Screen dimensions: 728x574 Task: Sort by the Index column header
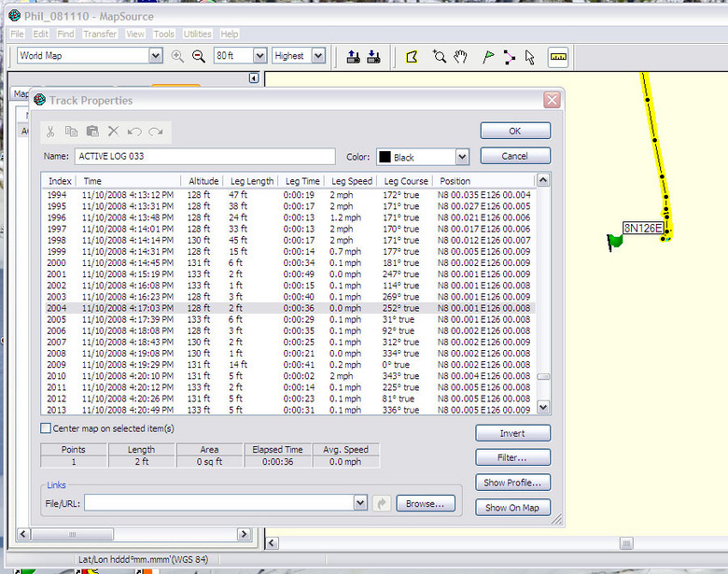60,181
